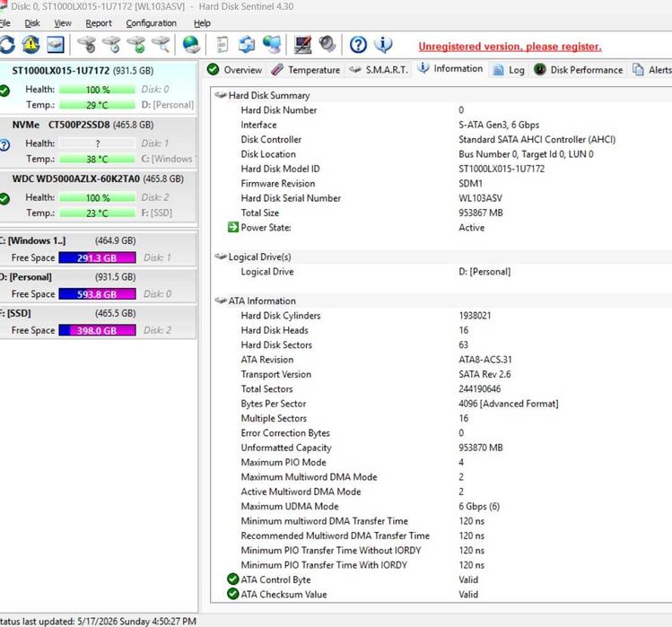Screen dimensions: 672x627
Task: Open the Disk menu
Action: 32,23
